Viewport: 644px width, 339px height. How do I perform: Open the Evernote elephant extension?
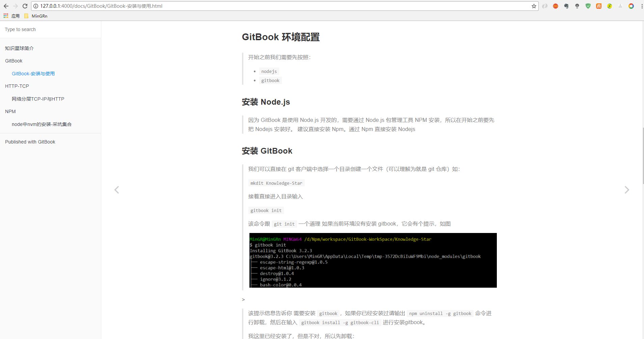coord(566,6)
